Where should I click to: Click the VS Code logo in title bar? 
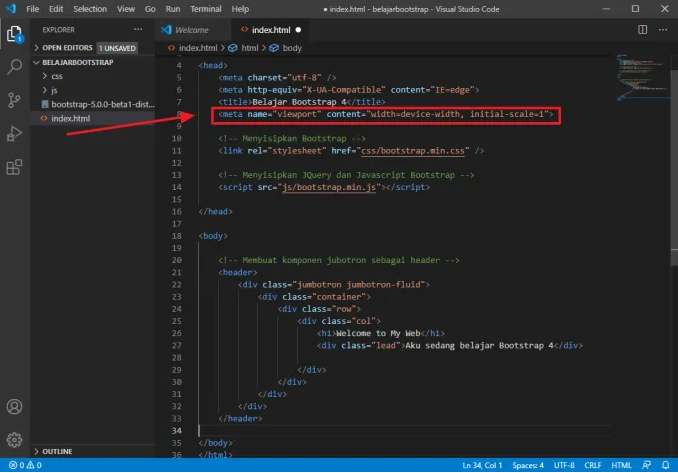[x=10, y=9]
